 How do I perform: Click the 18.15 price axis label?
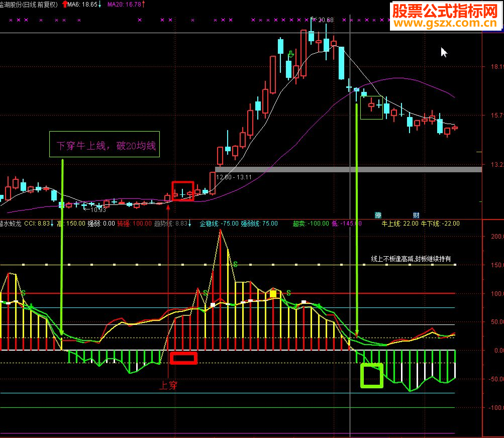497,67
